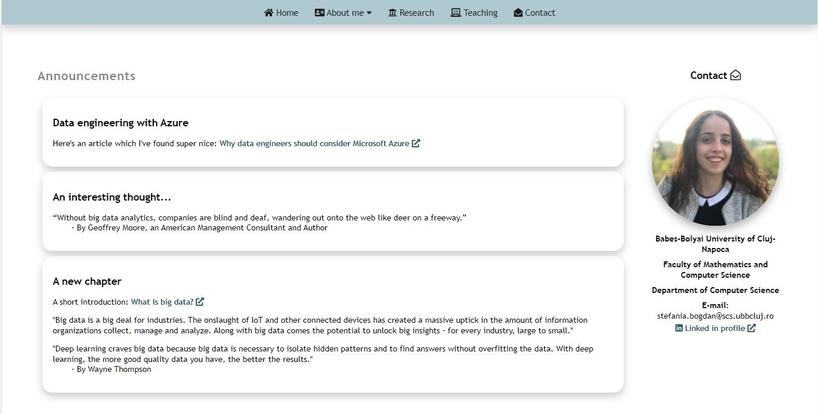Go to the Teaching page

pos(474,13)
